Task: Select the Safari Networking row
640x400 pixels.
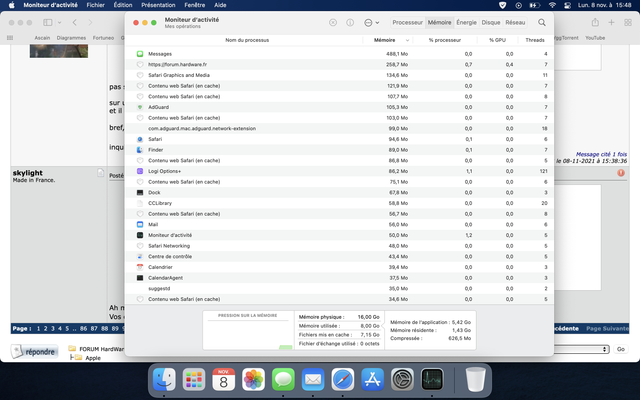Action: click(x=339, y=246)
